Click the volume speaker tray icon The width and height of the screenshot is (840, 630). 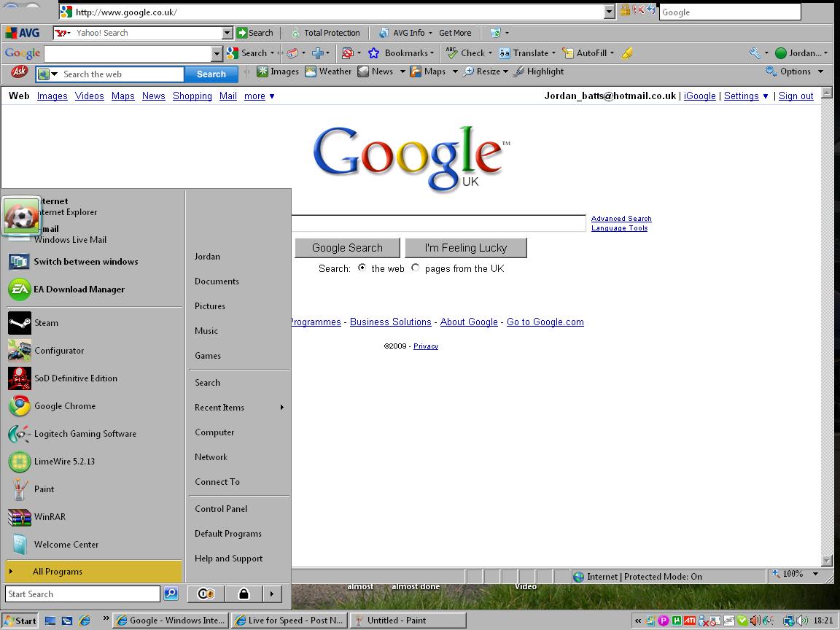pos(802,621)
